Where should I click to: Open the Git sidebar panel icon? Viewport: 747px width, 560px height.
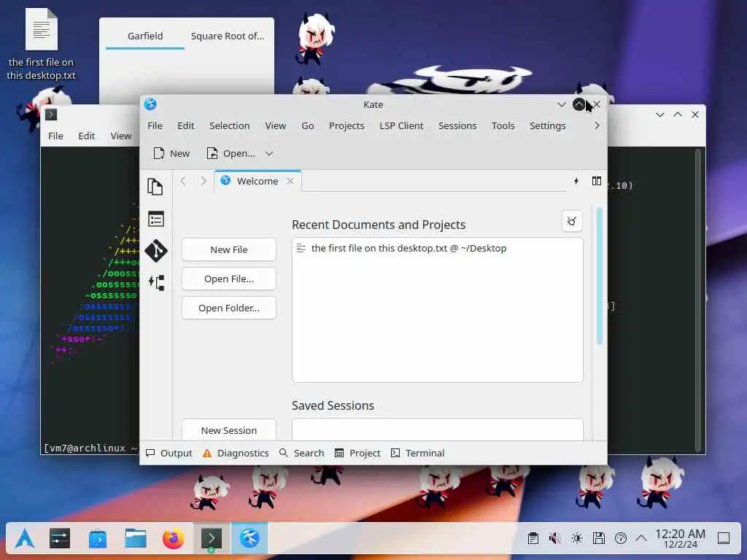coord(156,251)
